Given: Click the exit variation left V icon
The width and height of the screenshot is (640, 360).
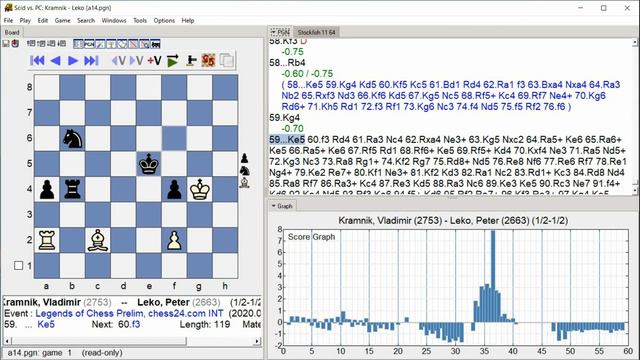Looking at the screenshot, I should click(118, 61).
